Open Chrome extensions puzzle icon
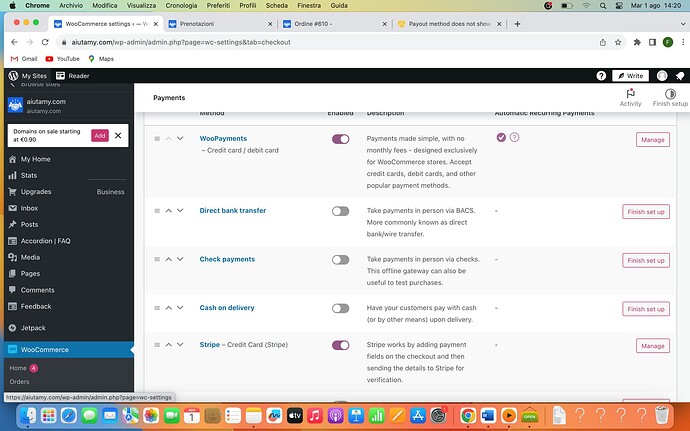 point(637,42)
